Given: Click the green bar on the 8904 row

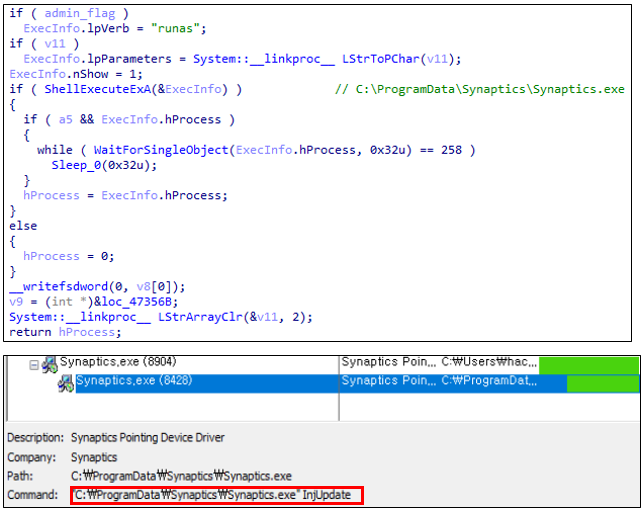Looking at the screenshot, I should pos(589,365).
